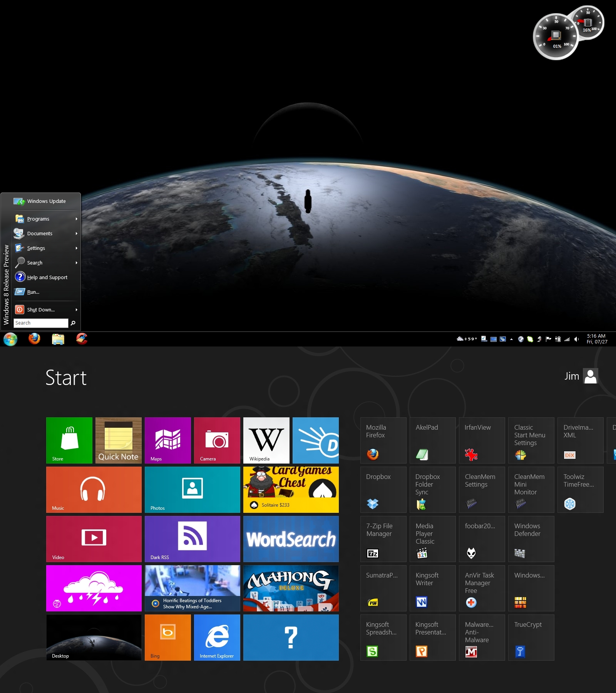
Task: Click the search magnifier button in start menu
Action: tap(73, 323)
